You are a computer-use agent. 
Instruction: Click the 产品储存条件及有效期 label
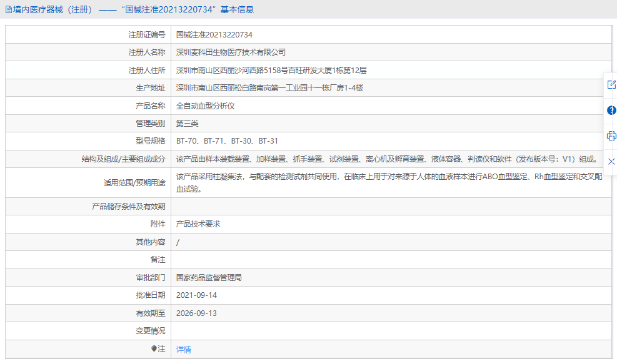129,207
